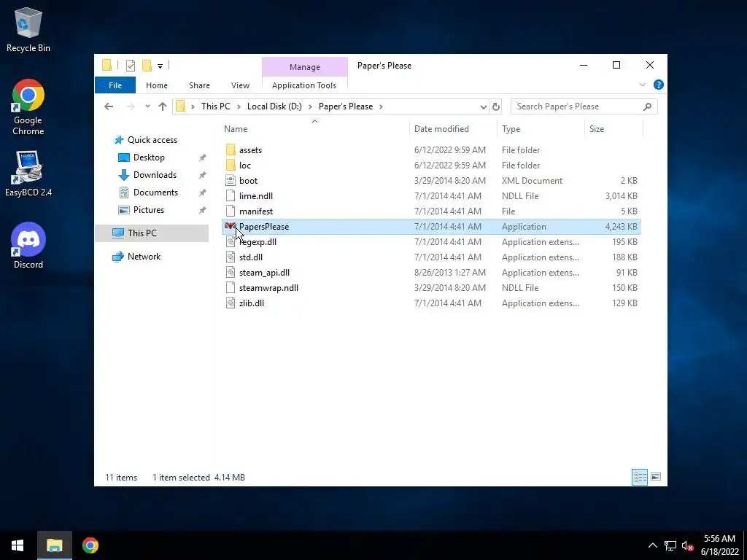Image resolution: width=747 pixels, height=560 pixels.
Task: Open the taskbar clock and date
Action: coord(719,545)
